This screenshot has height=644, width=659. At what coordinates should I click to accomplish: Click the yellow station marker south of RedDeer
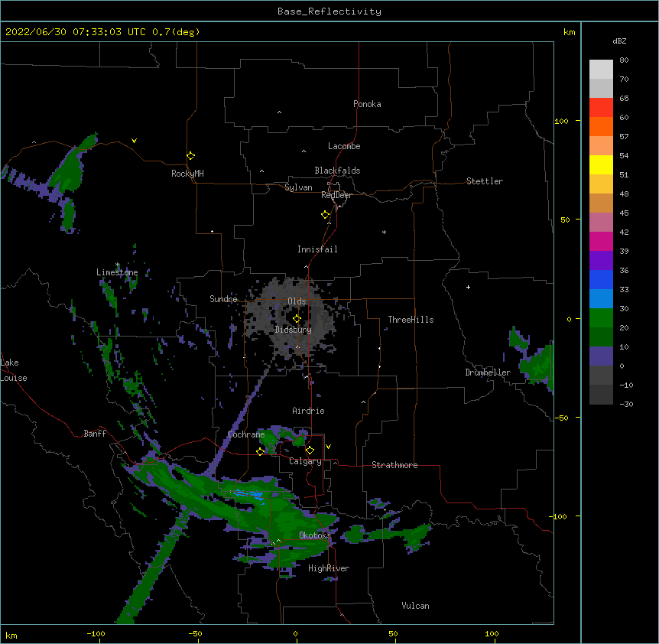[326, 215]
